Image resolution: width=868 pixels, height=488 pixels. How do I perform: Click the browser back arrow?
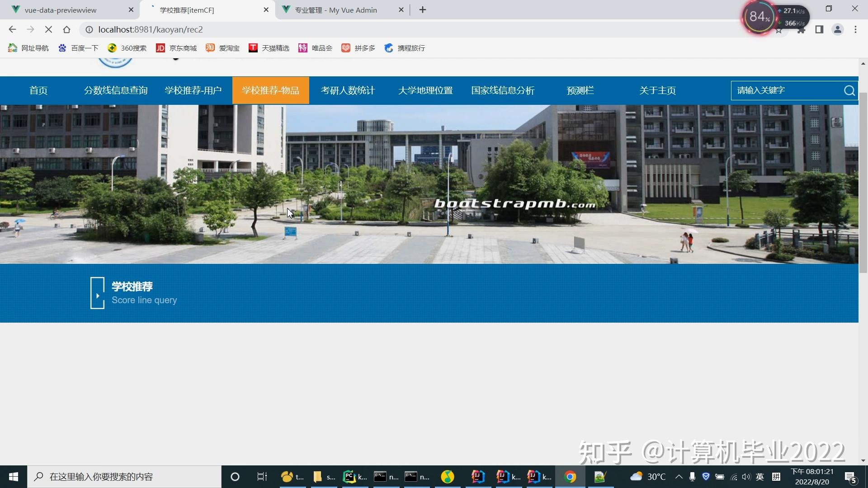pyautogui.click(x=12, y=29)
